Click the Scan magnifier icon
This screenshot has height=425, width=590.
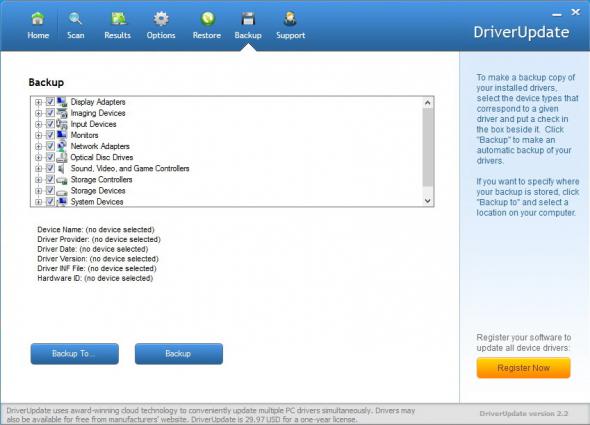[75, 18]
